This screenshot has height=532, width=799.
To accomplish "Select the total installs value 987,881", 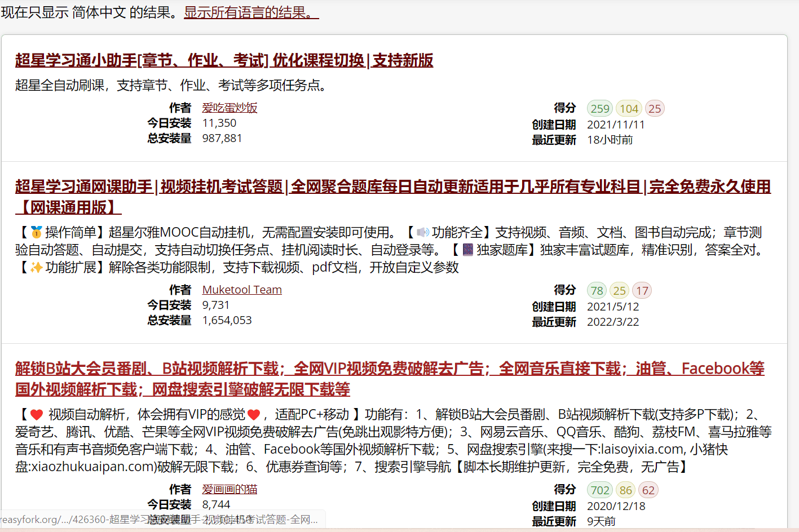I will [222, 138].
